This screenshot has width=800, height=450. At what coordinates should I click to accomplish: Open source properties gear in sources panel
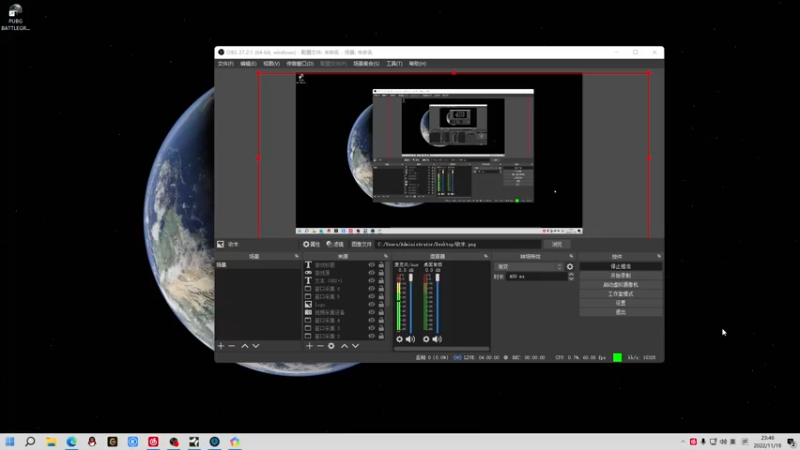pyautogui.click(x=332, y=346)
